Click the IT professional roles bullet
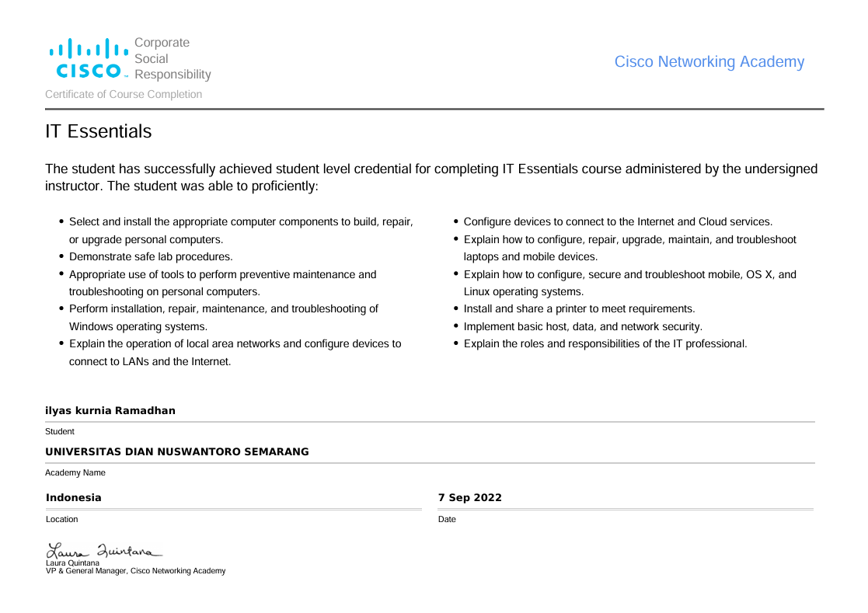Screen dimensions: 868x613 coord(605,344)
